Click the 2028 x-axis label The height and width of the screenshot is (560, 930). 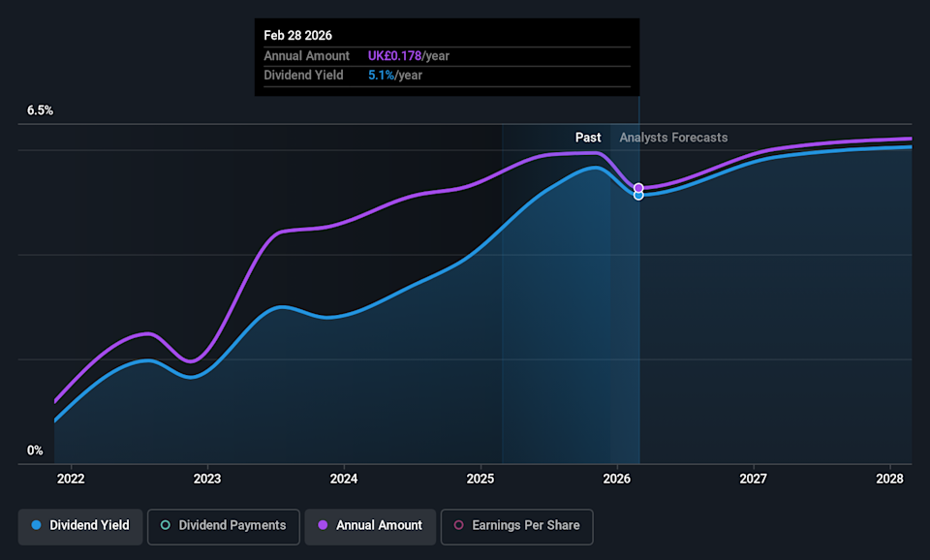click(890, 479)
